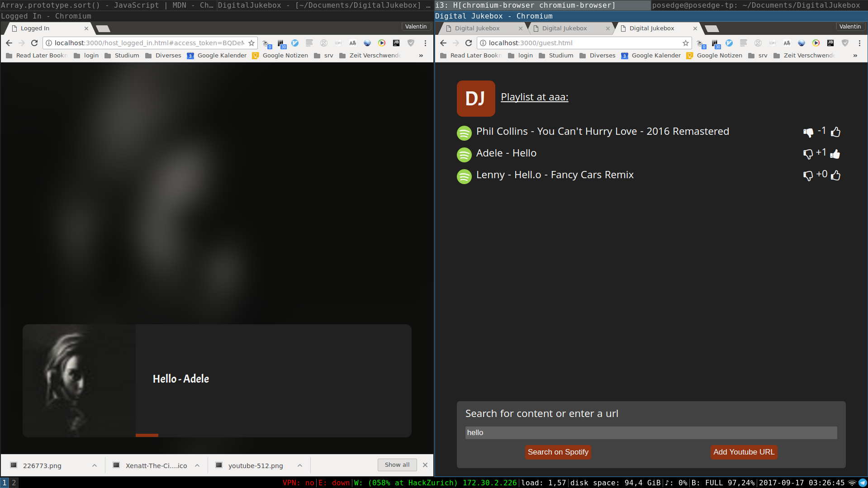Expand options for the youtube-512.png download

[x=300, y=465]
